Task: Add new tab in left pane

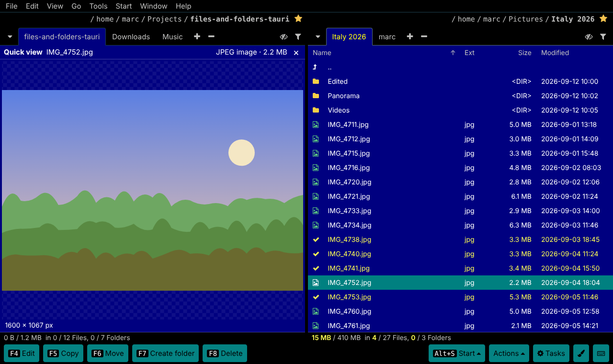Action: click(x=197, y=36)
